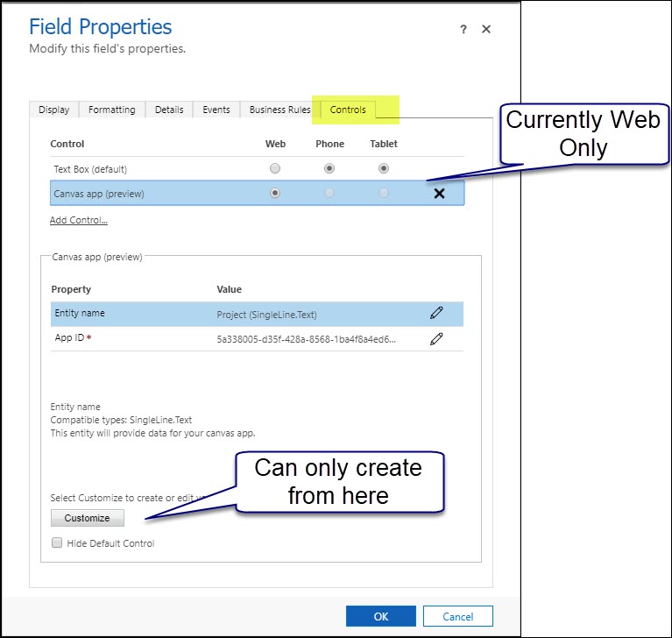The height and width of the screenshot is (638, 672).
Task: Switch to the Display tab
Action: (54, 110)
